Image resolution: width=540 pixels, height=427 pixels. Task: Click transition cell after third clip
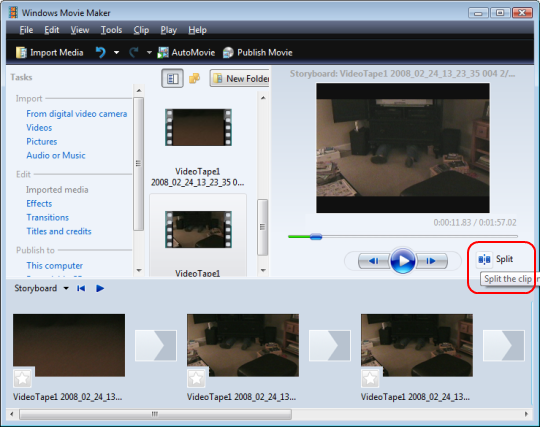[x=504, y=345]
